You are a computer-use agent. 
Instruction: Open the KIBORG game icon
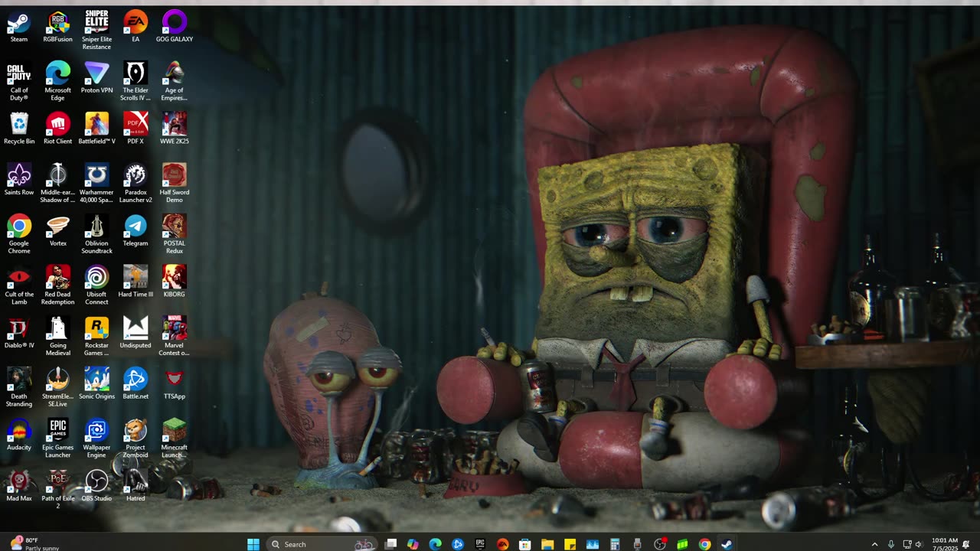[175, 282]
